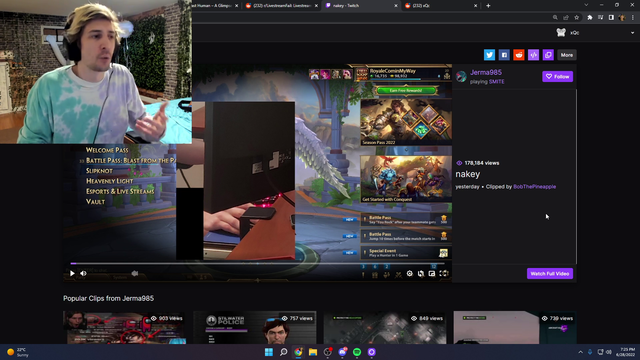The width and height of the screenshot is (640, 360).
Task: Open Windows Start menu
Action: [x=269, y=352]
